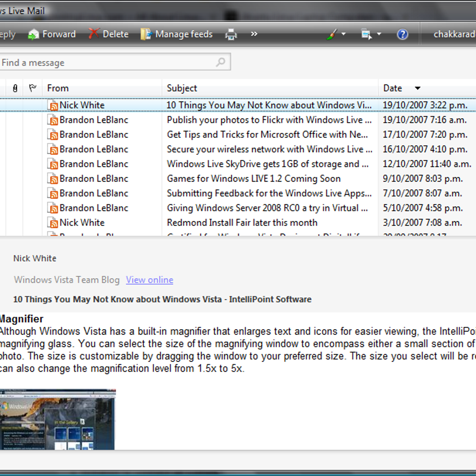Click the date 17/10/2007 7:20 p.m.
Viewport: 476px width, 476px height.
click(x=425, y=134)
